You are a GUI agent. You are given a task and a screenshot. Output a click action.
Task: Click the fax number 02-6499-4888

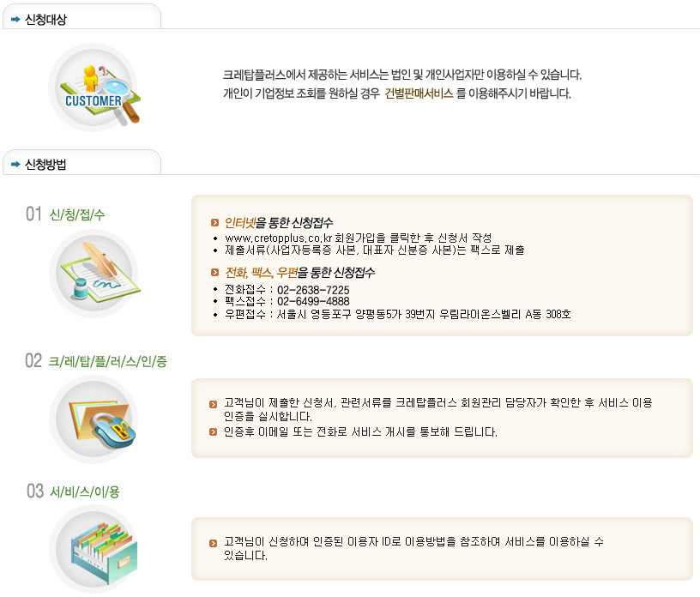(313, 301)
